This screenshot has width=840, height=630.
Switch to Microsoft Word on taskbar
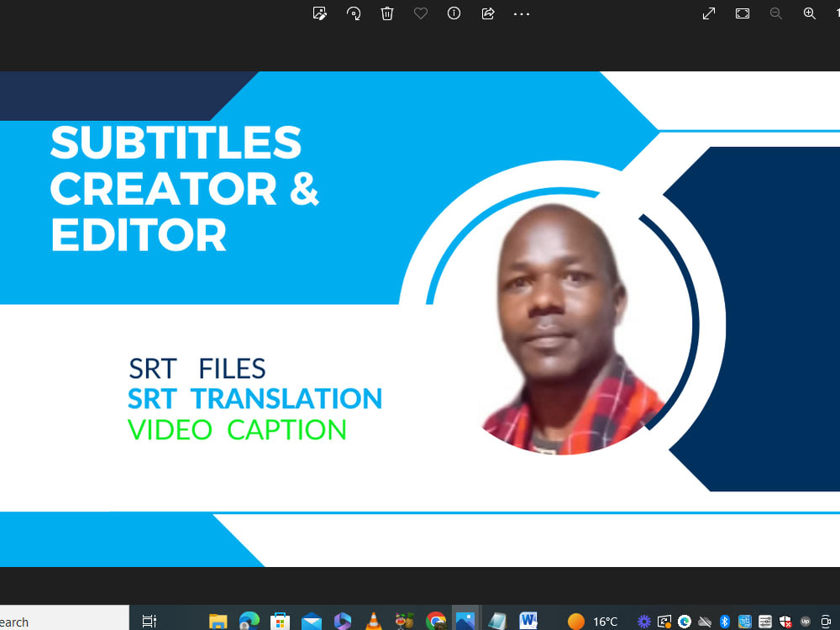click(528, 622)
